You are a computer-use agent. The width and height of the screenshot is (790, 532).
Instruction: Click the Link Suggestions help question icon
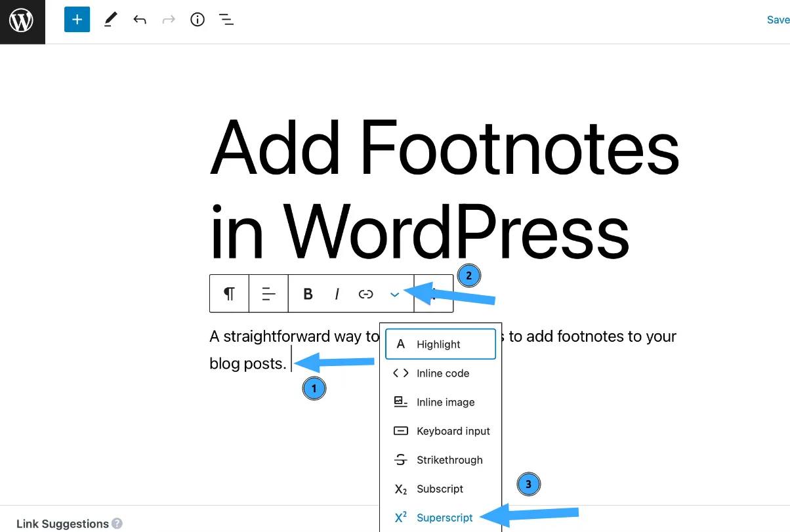pyautogui.click(x=117, y=523)
